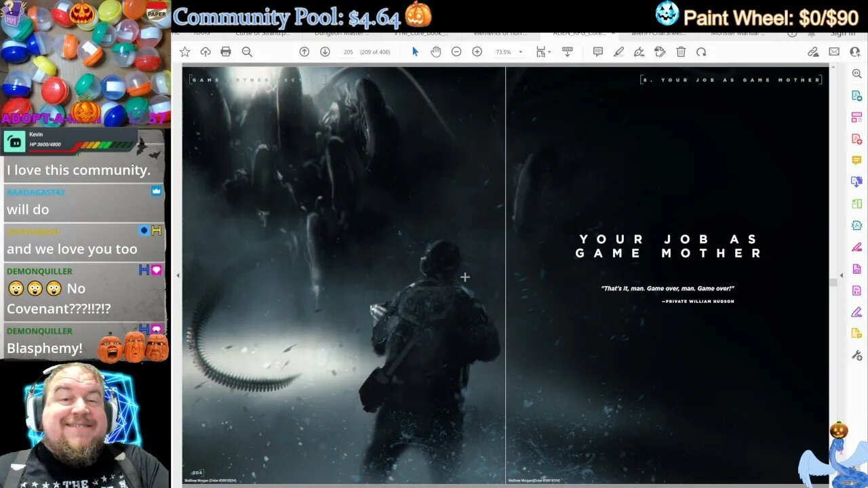Open the Sign document pen tool
The image size is (868, 488).
coord(639,52)
